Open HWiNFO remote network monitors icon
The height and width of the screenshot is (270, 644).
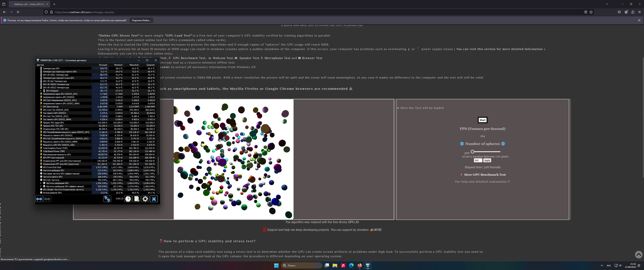tap(107, 199)
